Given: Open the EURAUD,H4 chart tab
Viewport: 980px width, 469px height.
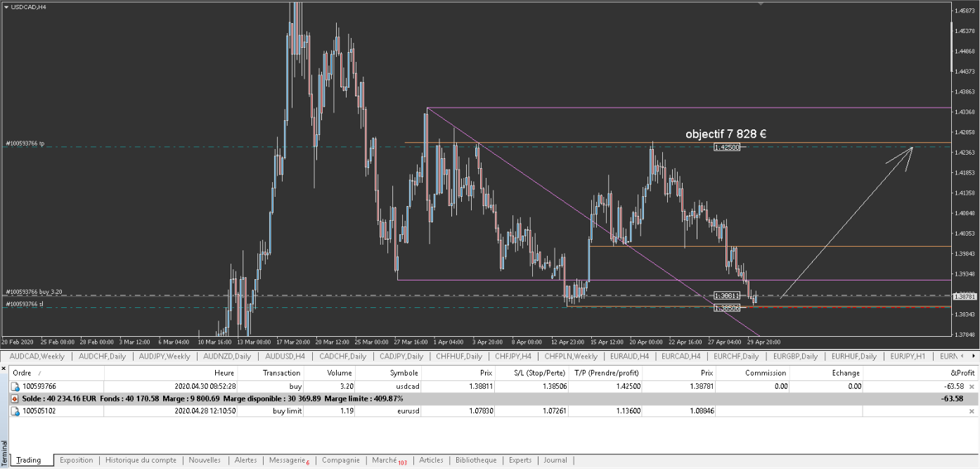Looking at the screenshot, I should point(630,356).
